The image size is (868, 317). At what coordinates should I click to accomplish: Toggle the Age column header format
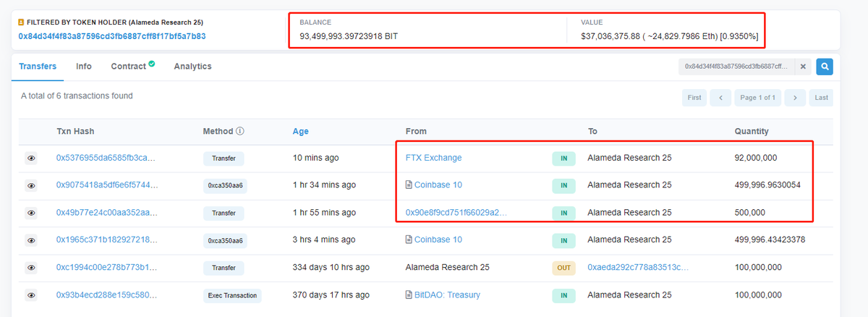click(300, 132)
